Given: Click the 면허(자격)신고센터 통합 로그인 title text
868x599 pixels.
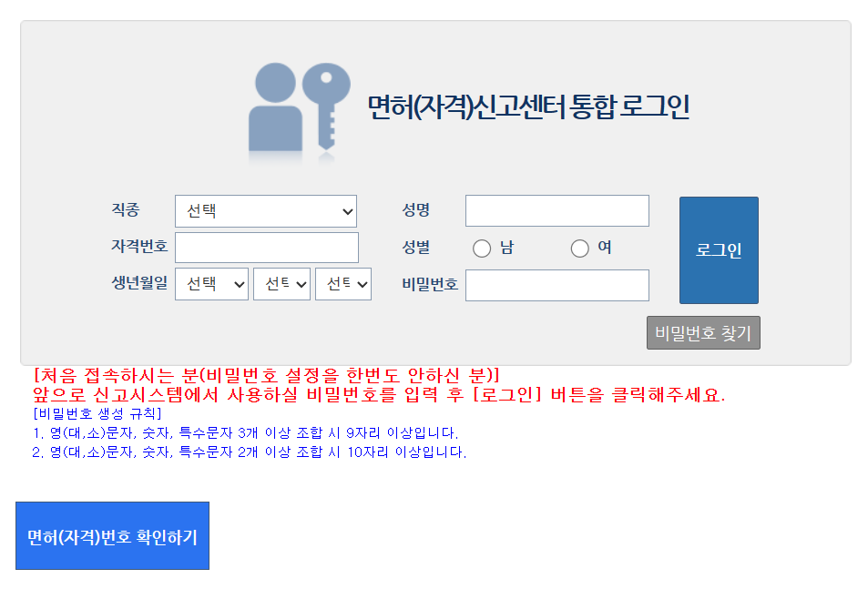Looking at the screenshot, I should point(528,107).
